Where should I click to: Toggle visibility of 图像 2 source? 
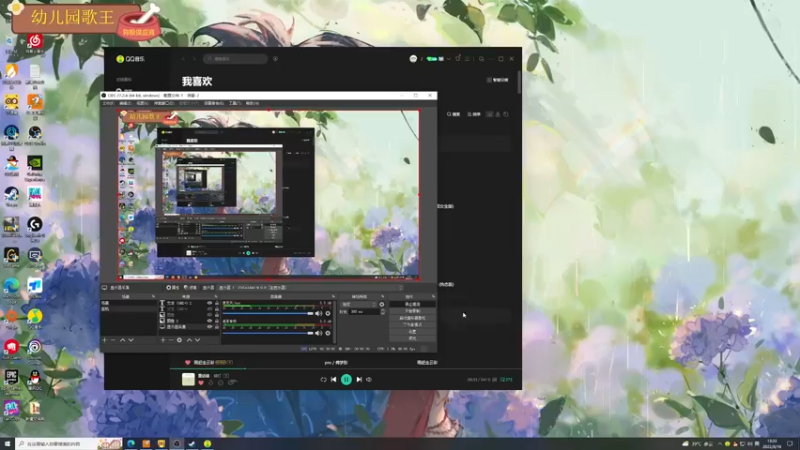click(210, 321)
